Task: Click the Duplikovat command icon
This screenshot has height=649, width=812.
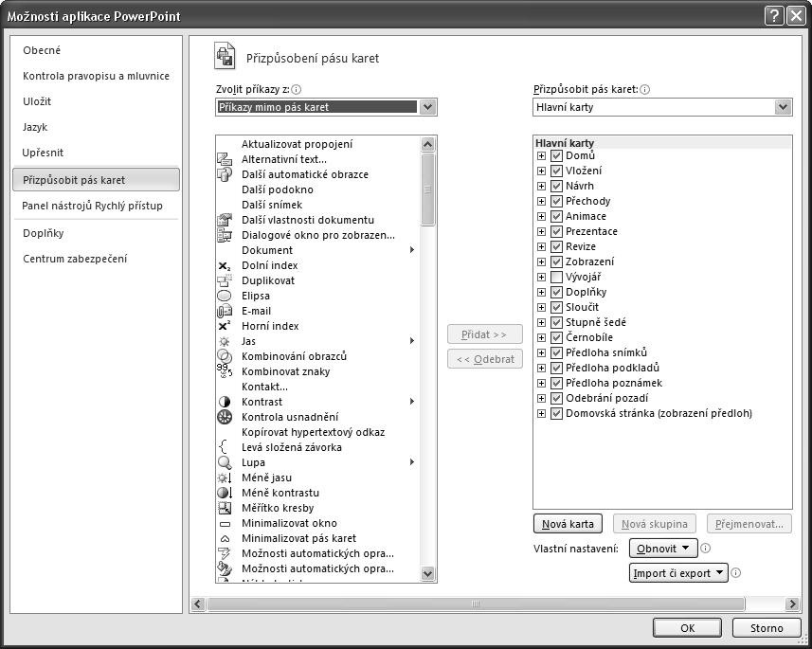Action: click(x=225, y=280)
